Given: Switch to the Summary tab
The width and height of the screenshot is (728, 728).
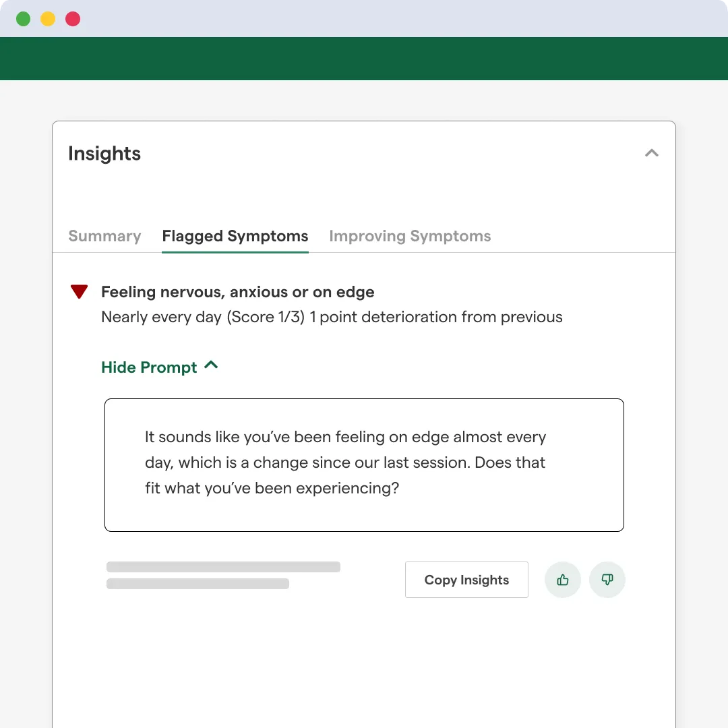Looking at the screenshot, I should 104,236.
